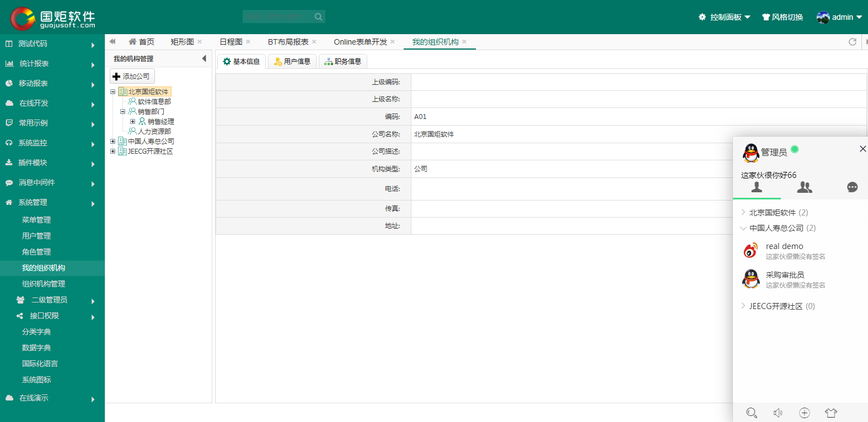Collapse 系统管理 sidebar menu
This screenshot has height=422, width=868.
point(52,203)
